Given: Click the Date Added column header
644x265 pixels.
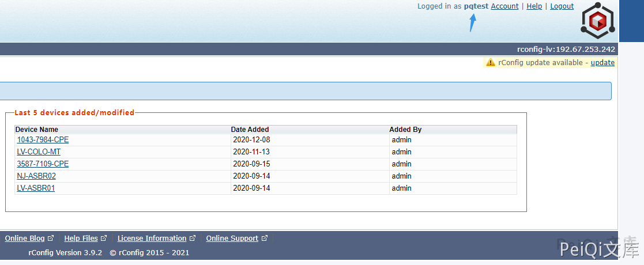Looking at the screenshot, I should [x=250, y=130].
